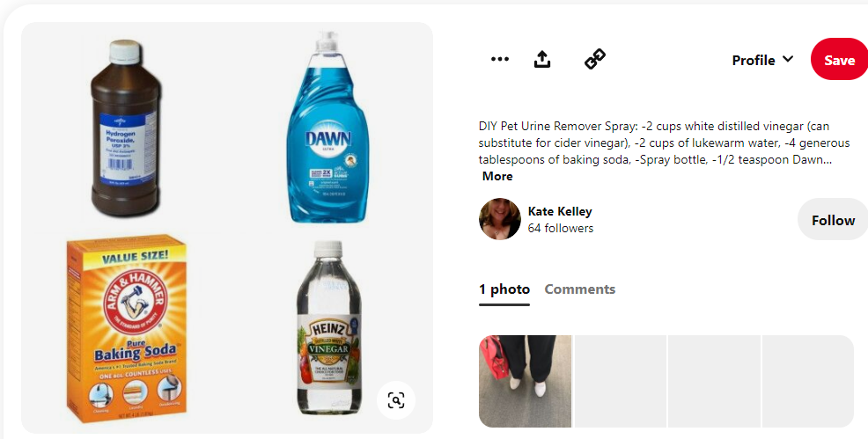The height and width of the screenshot is (439, 868).
Task: Copy the pin link with the chain icon
Action: (x=595, y=59)
